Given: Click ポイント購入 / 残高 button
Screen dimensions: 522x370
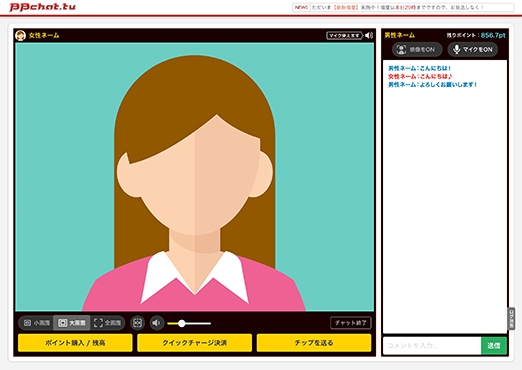Looking at the screenshot, I should (x=75, y=343).
